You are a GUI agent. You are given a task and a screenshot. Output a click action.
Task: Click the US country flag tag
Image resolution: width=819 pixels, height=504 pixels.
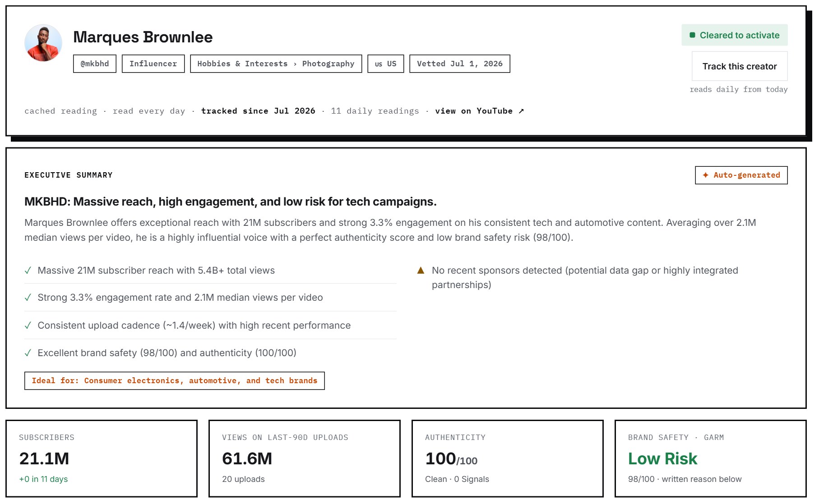coord(386,64)
